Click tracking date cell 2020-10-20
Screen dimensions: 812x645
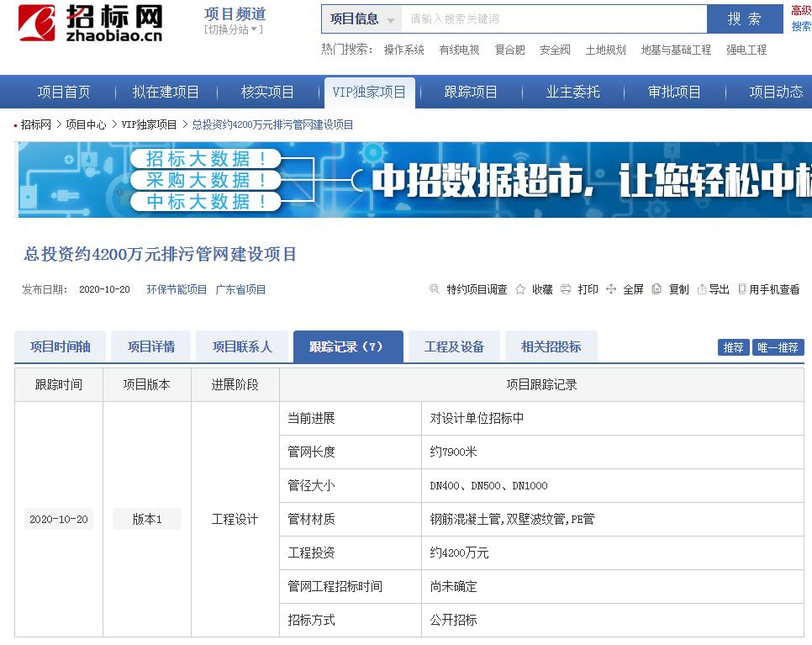click(59, 519)
